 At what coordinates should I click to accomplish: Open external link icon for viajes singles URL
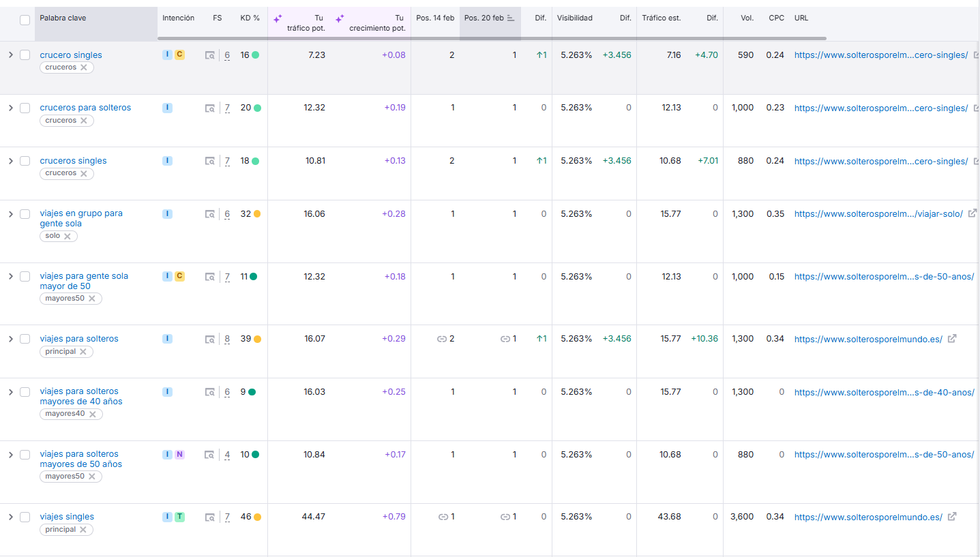pos(953,517)
